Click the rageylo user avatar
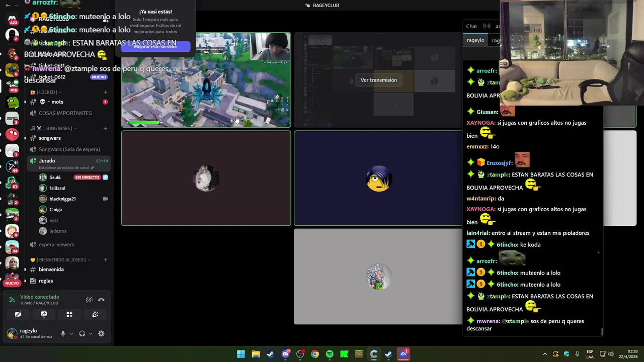The height and width of the screenshot is (362, 644). point(11,333)
